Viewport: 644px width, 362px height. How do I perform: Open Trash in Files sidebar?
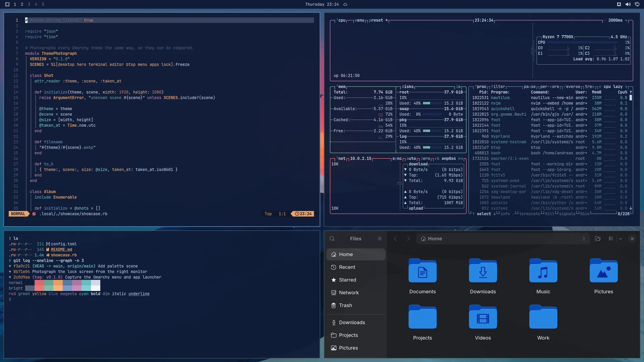tap(356, 305)
